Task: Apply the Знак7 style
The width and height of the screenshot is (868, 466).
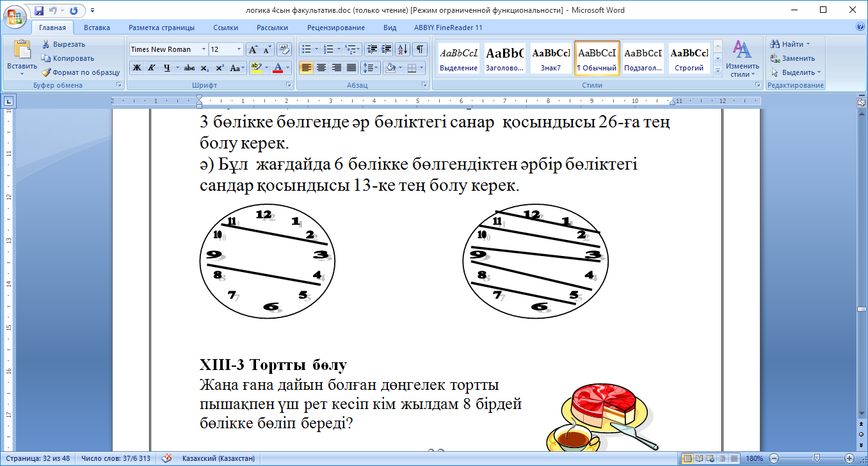Action: coord(551,58)
